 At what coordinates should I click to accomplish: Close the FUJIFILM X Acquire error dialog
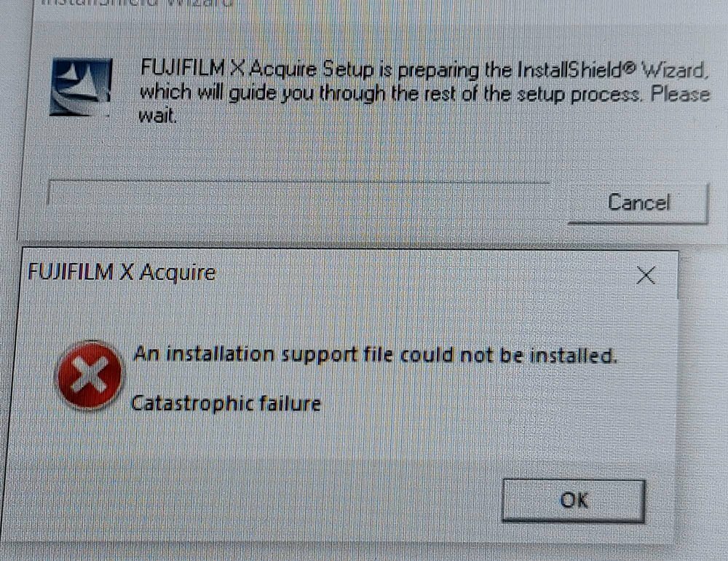click(x=645, y=275)
